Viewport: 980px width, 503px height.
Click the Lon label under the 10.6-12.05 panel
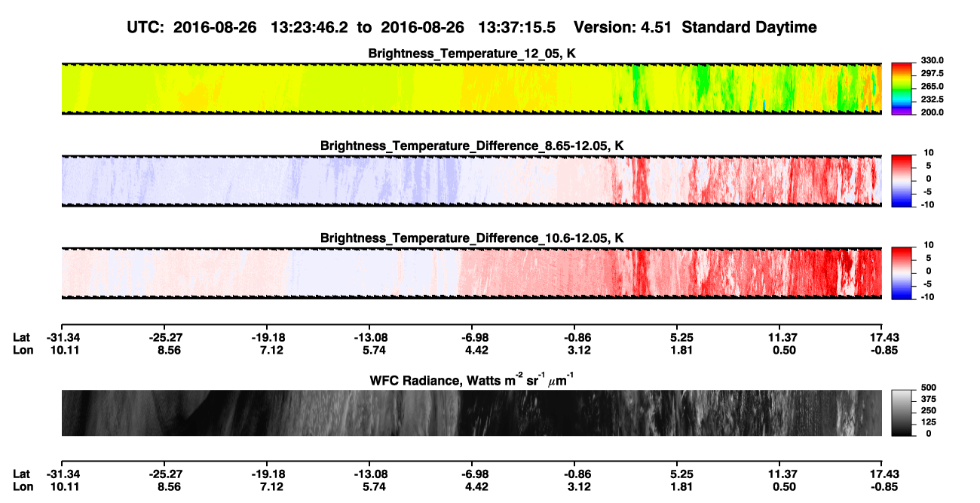pyautogui.click(x=22, y=350)
